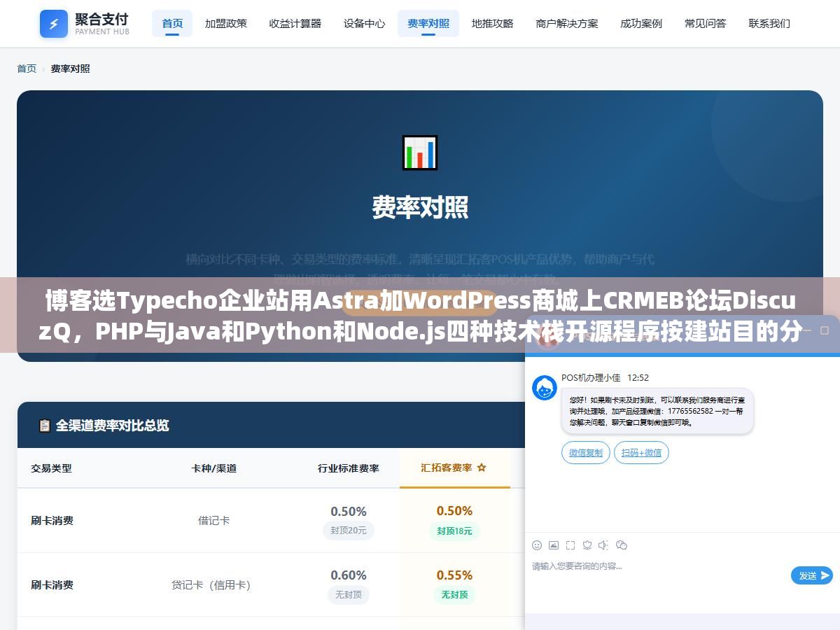
Task: Maximize the chat window square icon
Action: click(825, 330)
